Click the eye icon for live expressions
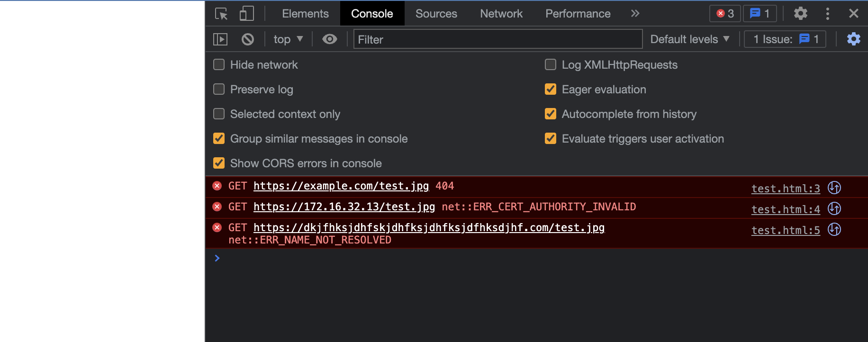This screenshot has width=868, height=342. point(329,39)
